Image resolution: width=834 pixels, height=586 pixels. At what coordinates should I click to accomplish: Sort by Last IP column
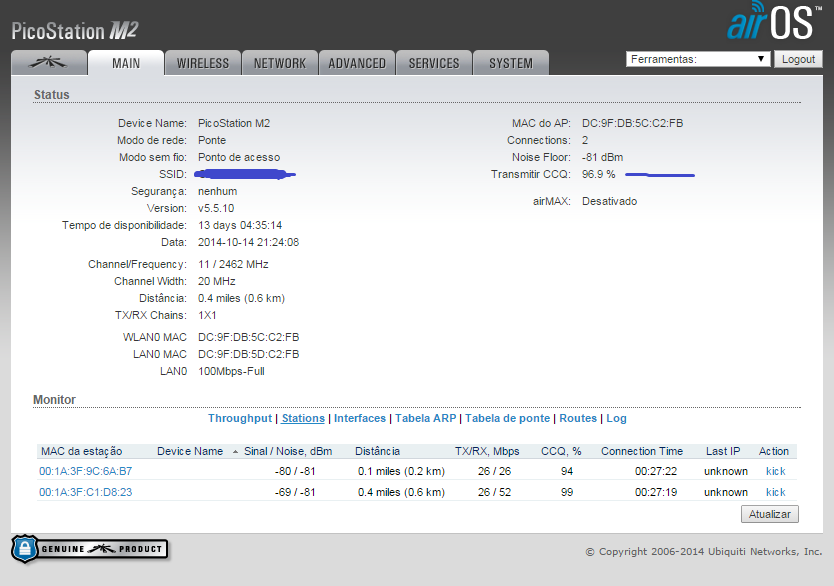tap(723, 451)
